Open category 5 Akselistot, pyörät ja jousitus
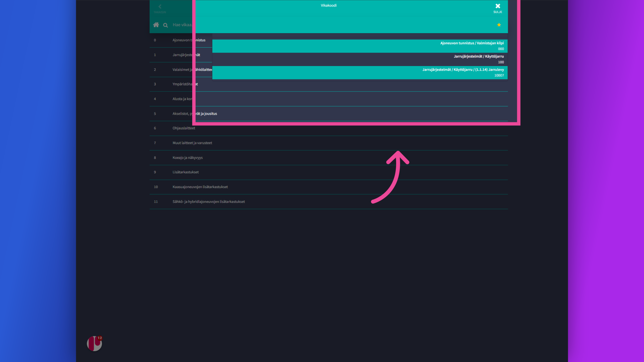Screen dimensions: 644x362 329,114
